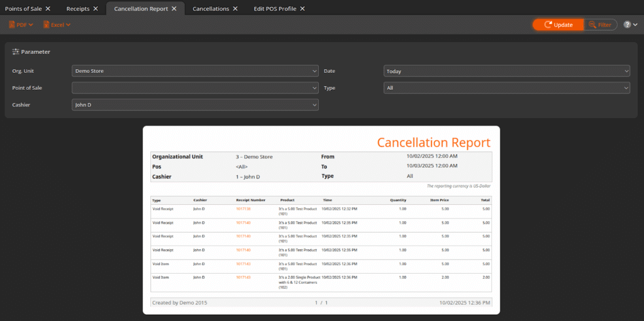This screenshot has height=321, width=644.
Task: Open the Date dropdown set to Today
Action: pos(506,71)
